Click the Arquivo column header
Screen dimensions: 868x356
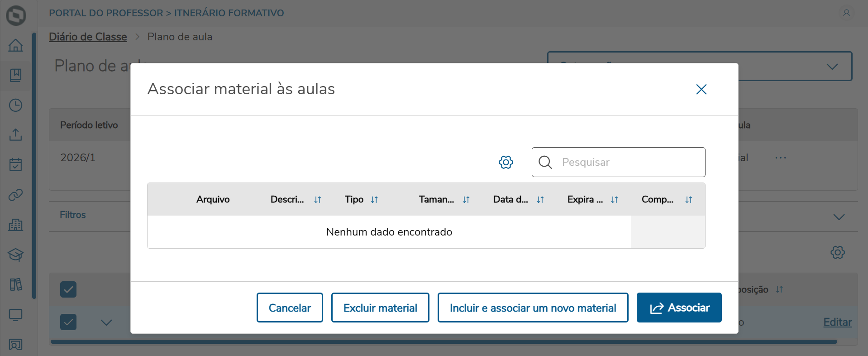pos(213,199)
